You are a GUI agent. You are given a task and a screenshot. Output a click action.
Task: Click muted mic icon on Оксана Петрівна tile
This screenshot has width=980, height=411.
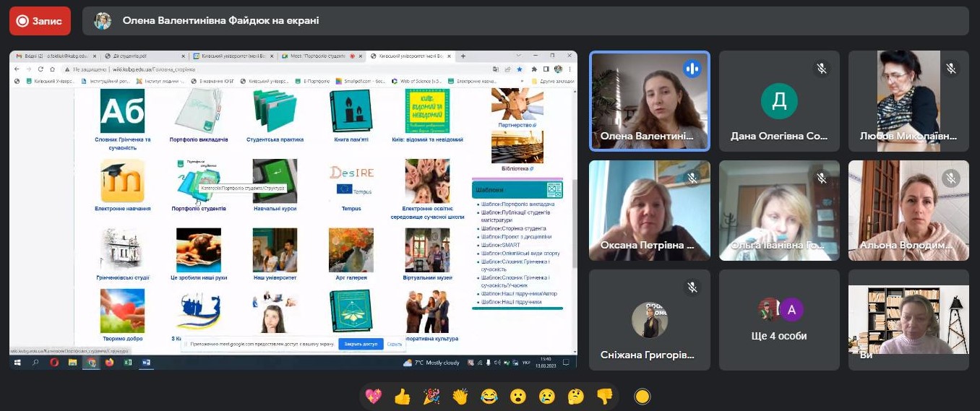692,178
